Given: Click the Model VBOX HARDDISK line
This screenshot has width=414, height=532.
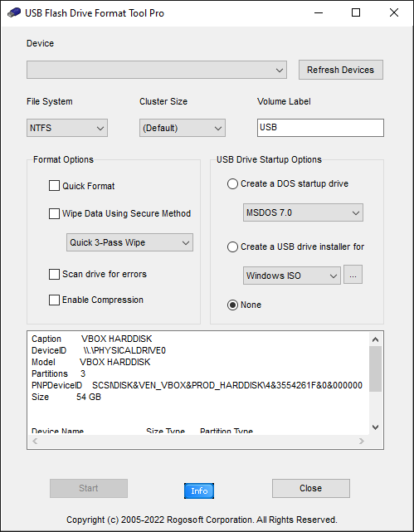Looking at the screenshot, I should click(91, 362).
